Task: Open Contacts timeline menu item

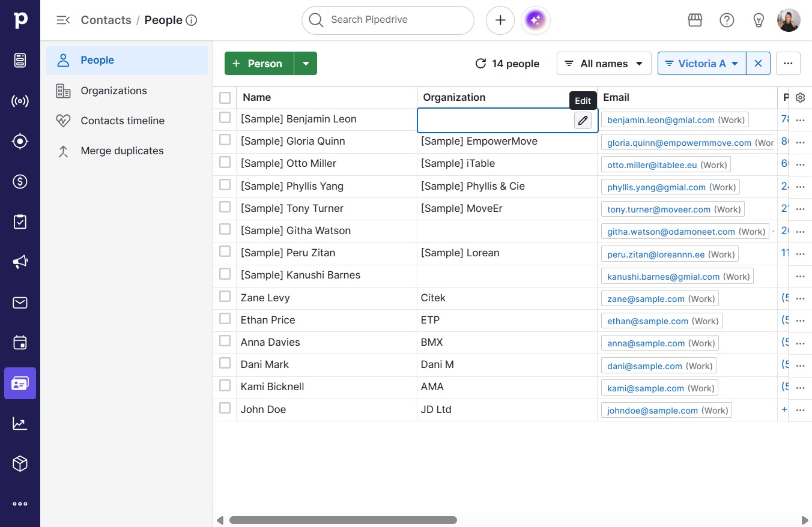Action: click(127, 121)
